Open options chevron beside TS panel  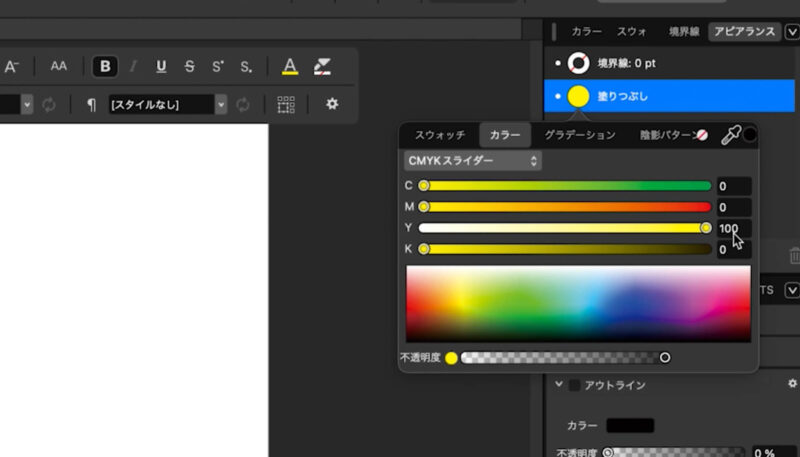click(792, 290)
